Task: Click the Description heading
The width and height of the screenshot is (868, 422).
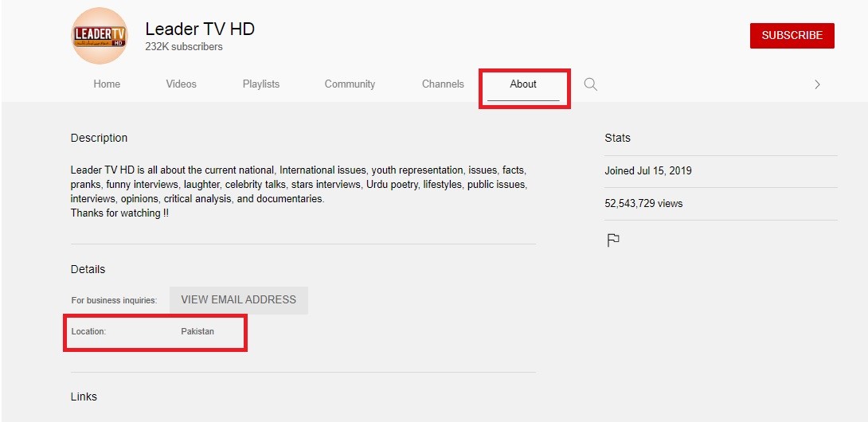Action: (99, 138)
